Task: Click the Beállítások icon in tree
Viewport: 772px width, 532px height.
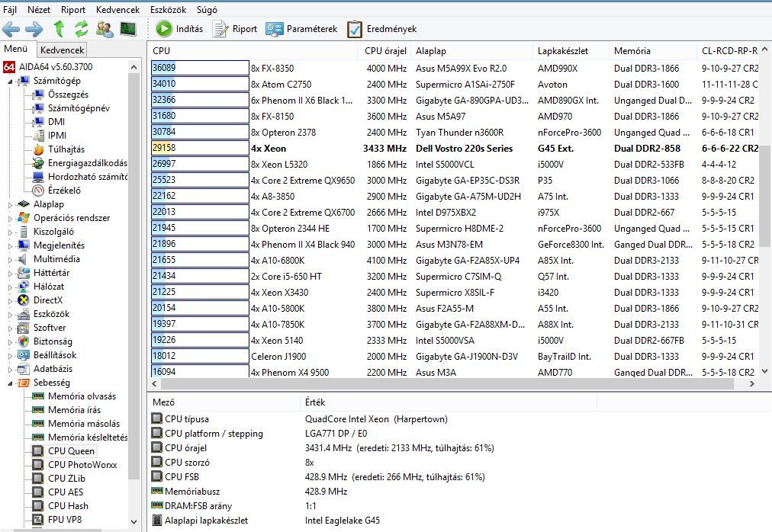Action: 23,355
